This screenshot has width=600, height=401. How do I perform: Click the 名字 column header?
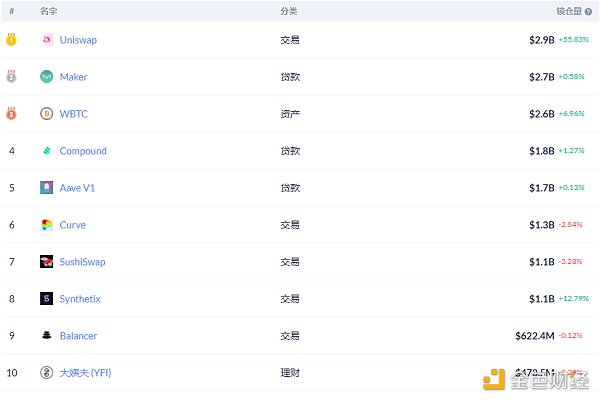coord(48,11)
